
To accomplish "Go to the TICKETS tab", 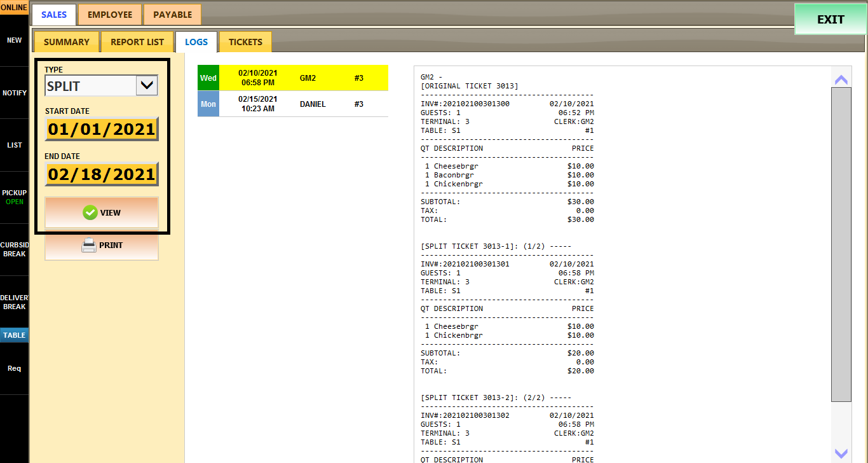I will pyautogui.click(x=245, y=42).
